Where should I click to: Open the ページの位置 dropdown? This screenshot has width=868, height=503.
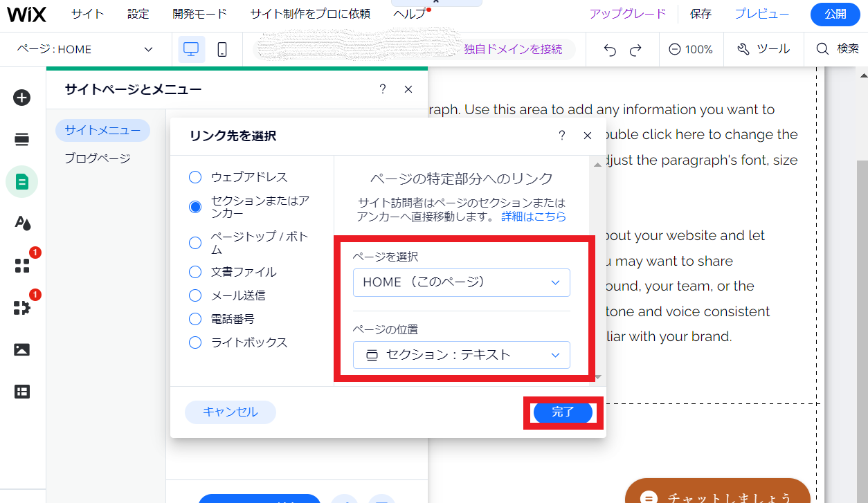[x=461, y=354]
